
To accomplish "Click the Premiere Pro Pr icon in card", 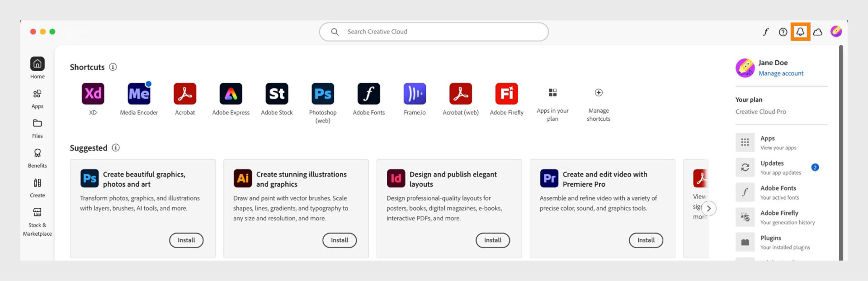I will point(549,178).
